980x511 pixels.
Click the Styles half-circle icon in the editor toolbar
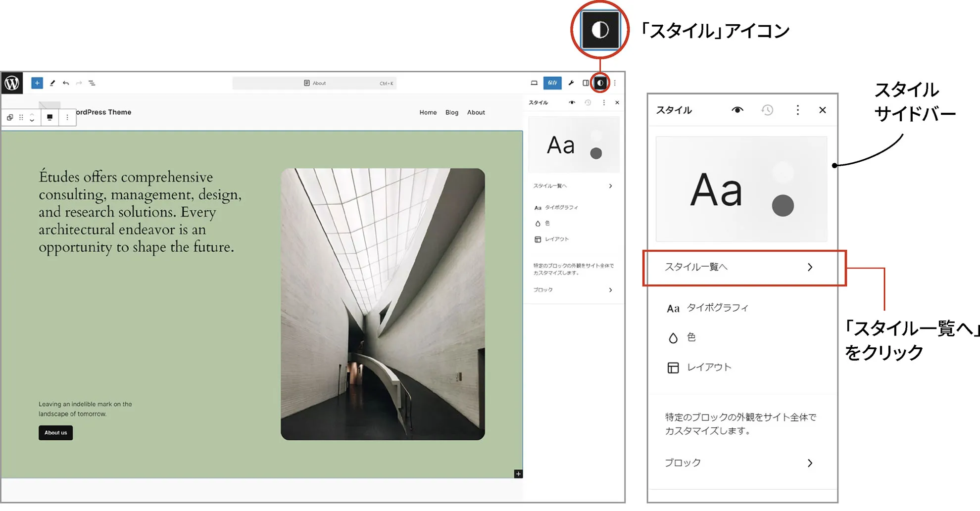coord(600,83)
